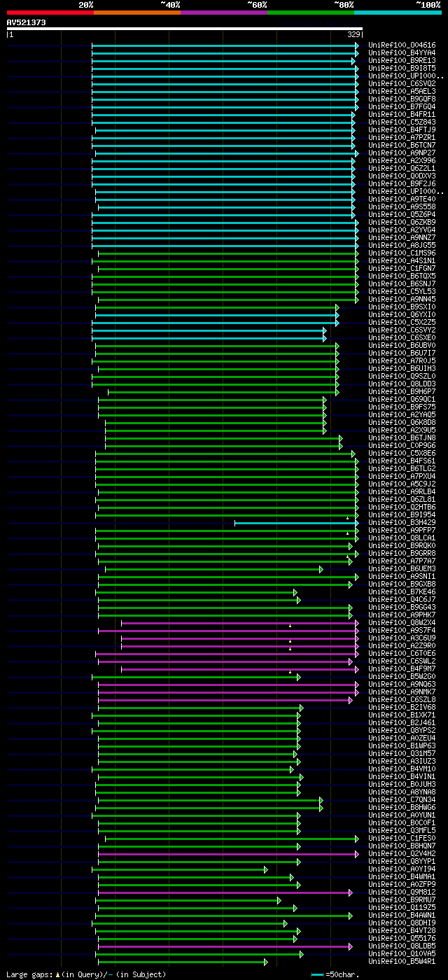Click the purple alignment bar for A3C6U9
This screenshot has width=448, height=980.
(240, 638)
